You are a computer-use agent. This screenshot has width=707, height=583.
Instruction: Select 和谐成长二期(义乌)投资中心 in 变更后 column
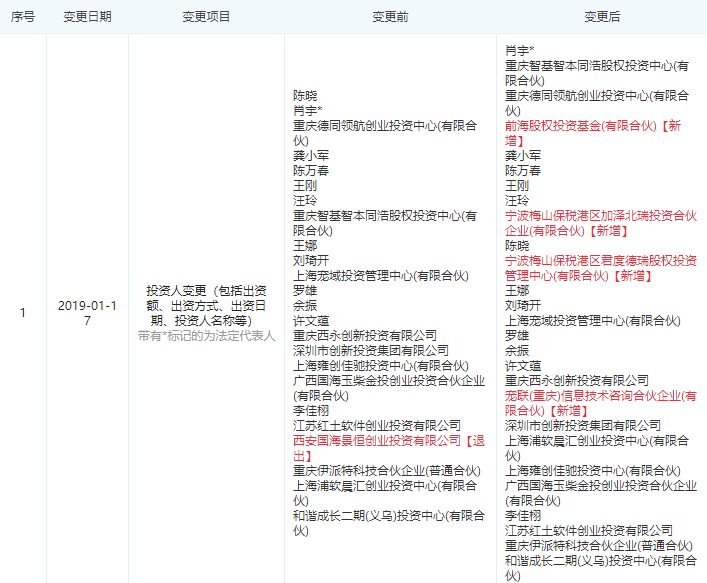click(601, 568)
